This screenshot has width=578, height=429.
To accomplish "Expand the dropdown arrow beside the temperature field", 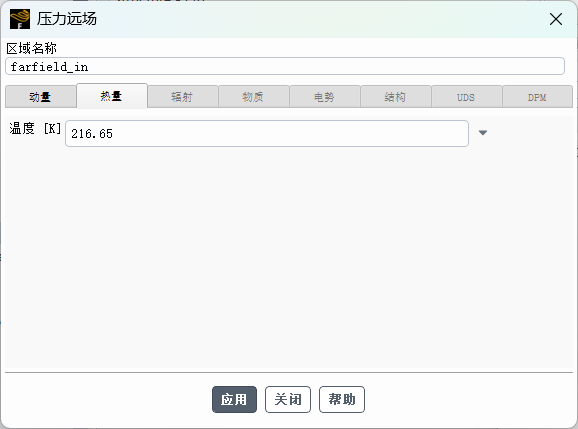I will [x=483, y=133].
